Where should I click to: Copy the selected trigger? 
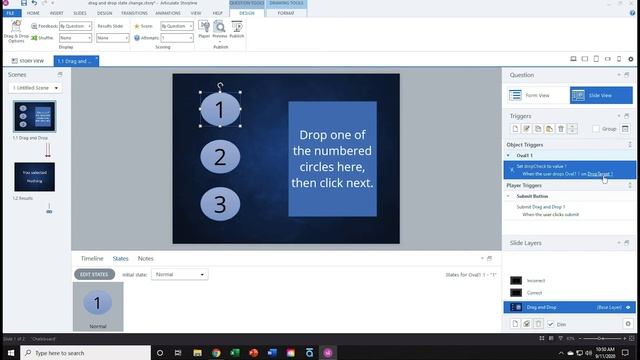click(538, 129)
